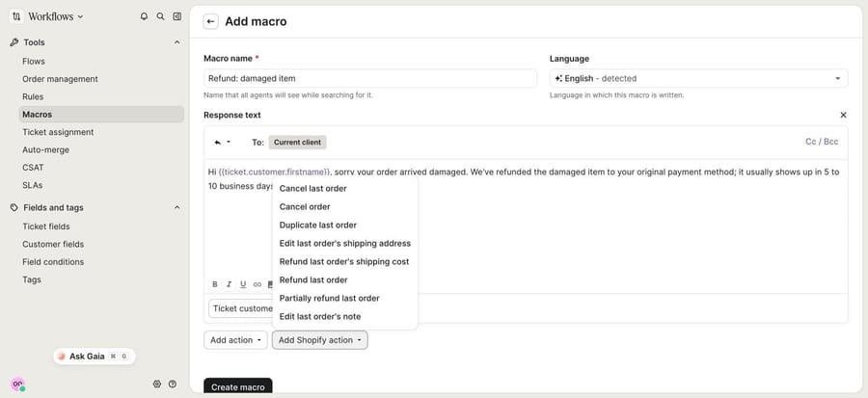The height and width of the screenshot is (398, 868).
Task: Toggle italic formatting
Action: tap(229, 284)
